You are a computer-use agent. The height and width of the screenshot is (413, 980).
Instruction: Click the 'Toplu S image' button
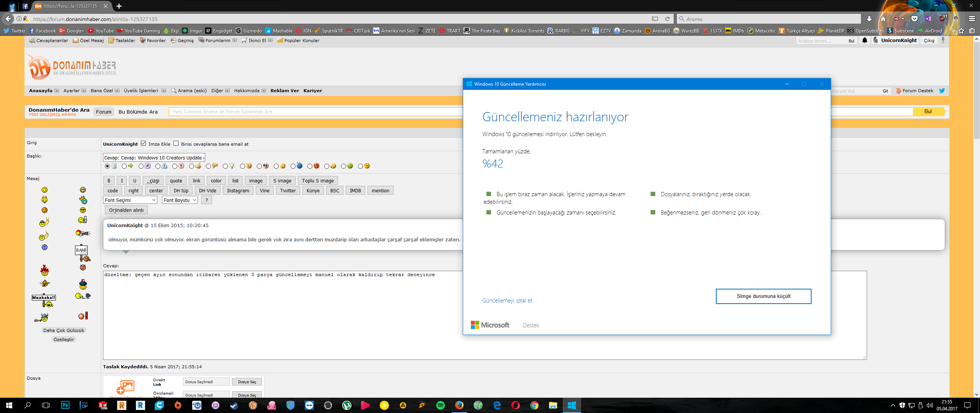tap(318, 180)
